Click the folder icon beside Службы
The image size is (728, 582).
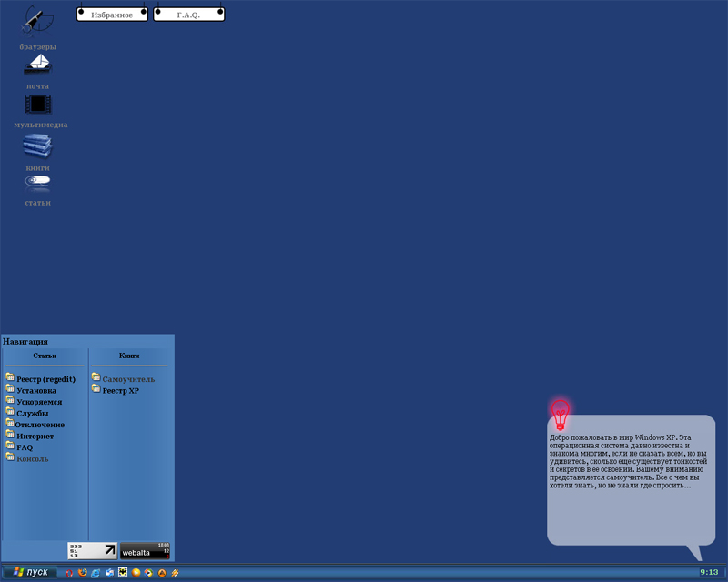(x=10, y=411)
